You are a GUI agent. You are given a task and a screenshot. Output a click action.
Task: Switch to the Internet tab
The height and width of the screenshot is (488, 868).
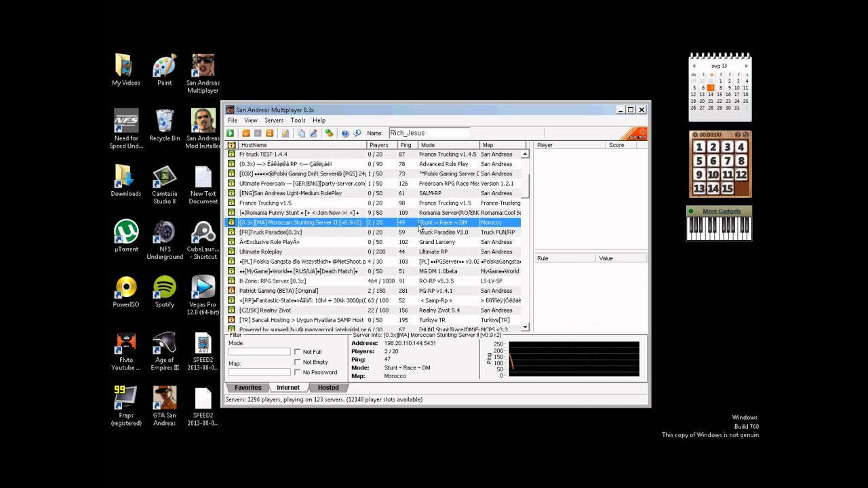click(x=288, y=388)
